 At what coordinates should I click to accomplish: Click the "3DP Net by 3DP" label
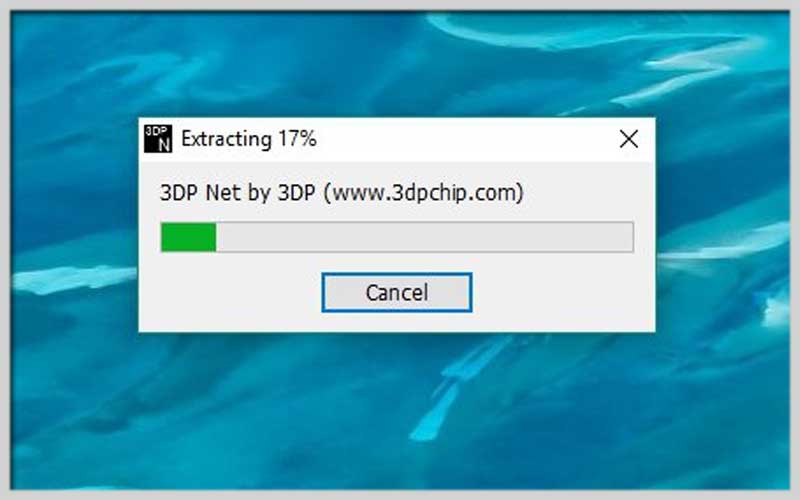(237, 193)
